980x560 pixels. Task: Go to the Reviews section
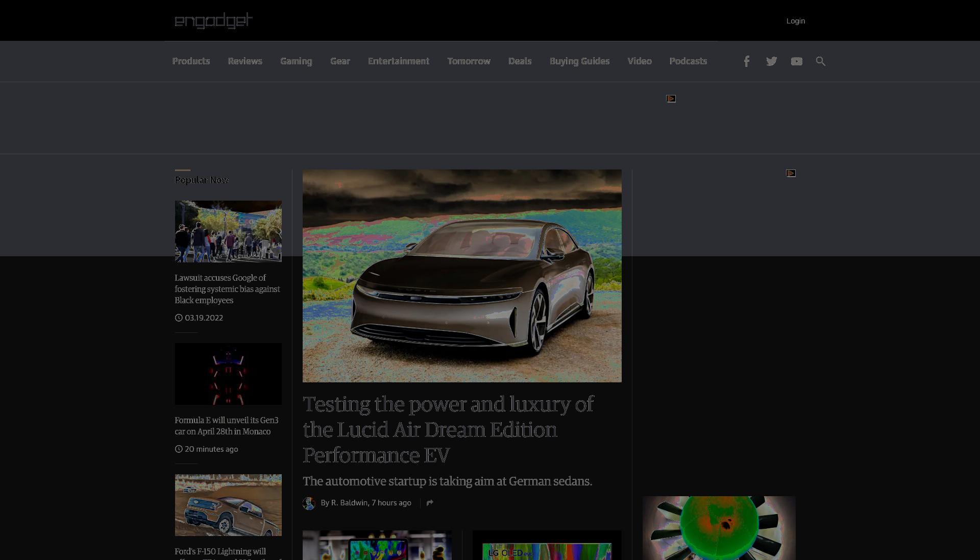[x=245, y=61]
